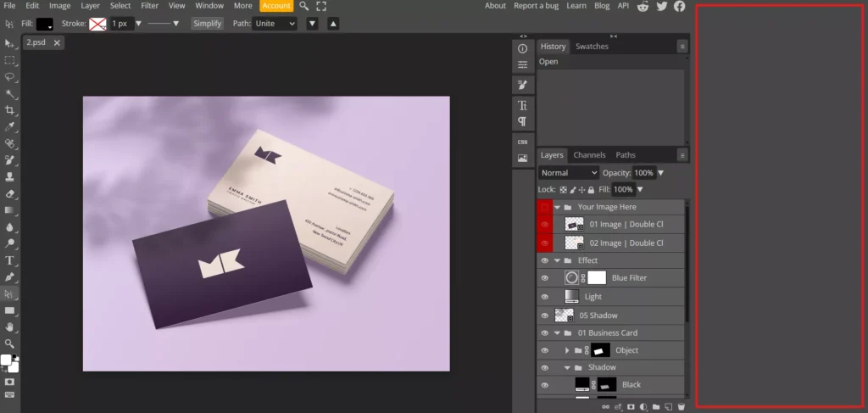Select the Eyedropper tool
This screenshot has height=413, width=868.
9,126
